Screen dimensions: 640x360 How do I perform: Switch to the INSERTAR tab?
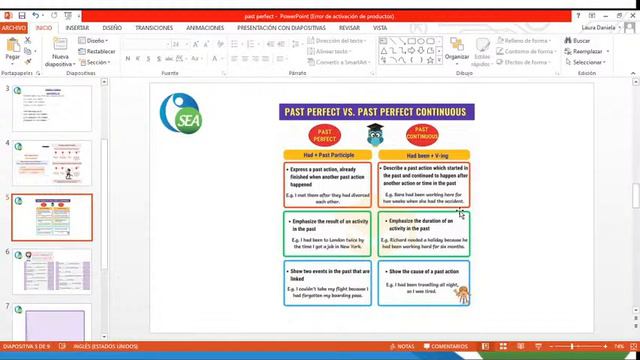click(77, 28)
